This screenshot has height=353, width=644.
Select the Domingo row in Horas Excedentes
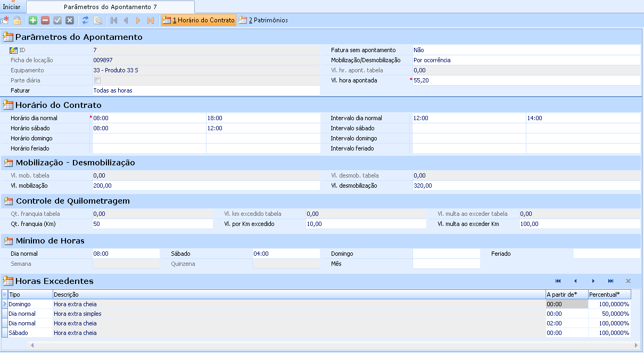[x=316, y=304]
